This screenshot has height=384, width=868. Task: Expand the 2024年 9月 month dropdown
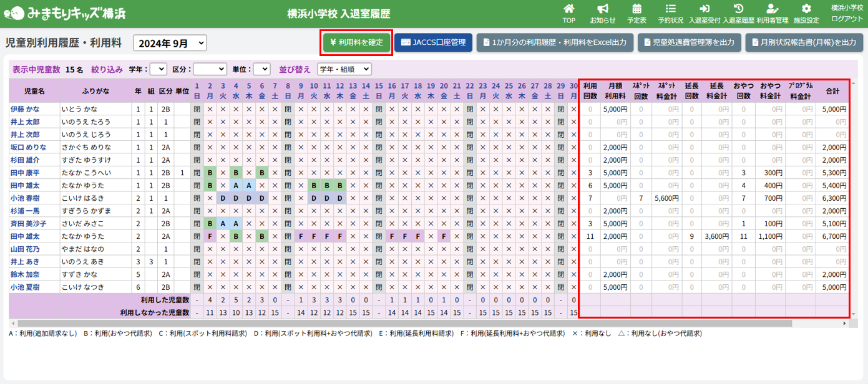tap(170, 43)
